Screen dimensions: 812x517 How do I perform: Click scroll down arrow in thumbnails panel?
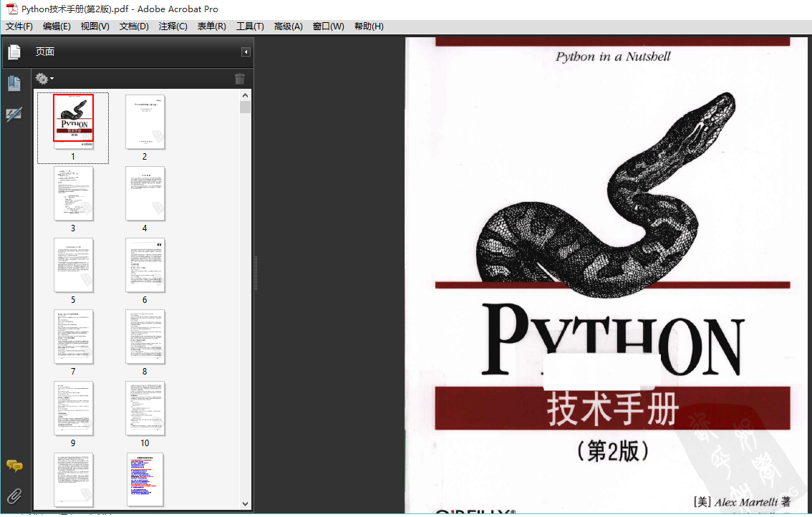tap(246, 503)
